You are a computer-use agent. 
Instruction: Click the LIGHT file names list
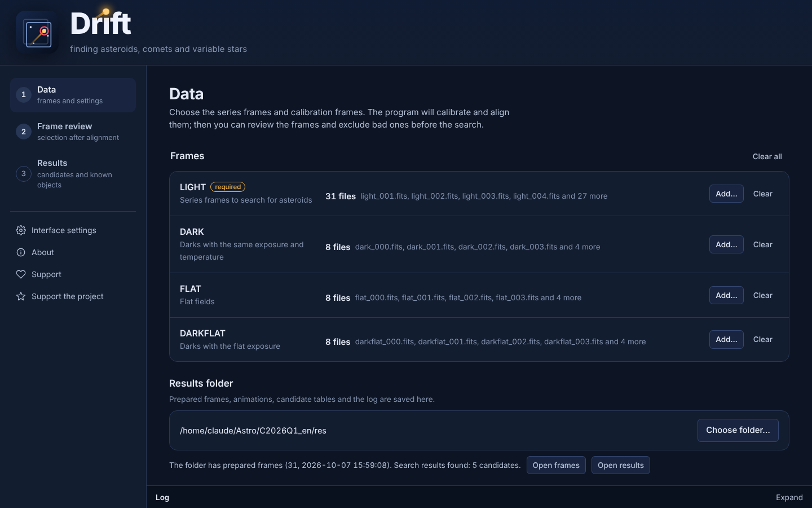[484, 196]
